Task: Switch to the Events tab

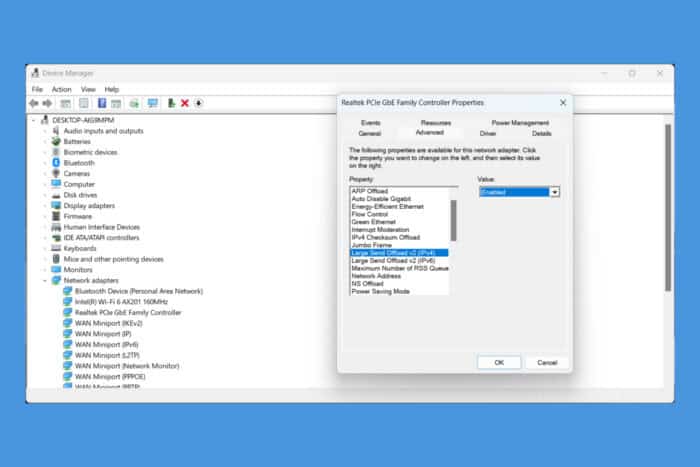Action: [x=371, y=123]
